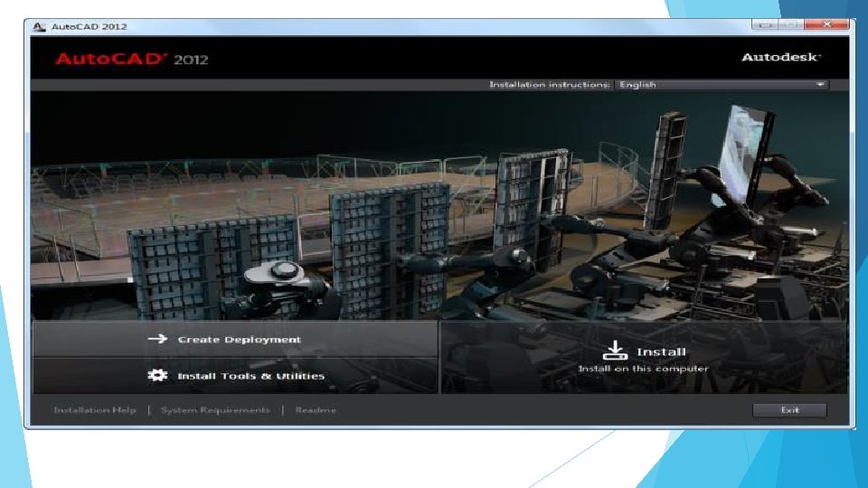
Task: Open the Installation Help link
Action: pyautogui.click(x=95, y=410)
